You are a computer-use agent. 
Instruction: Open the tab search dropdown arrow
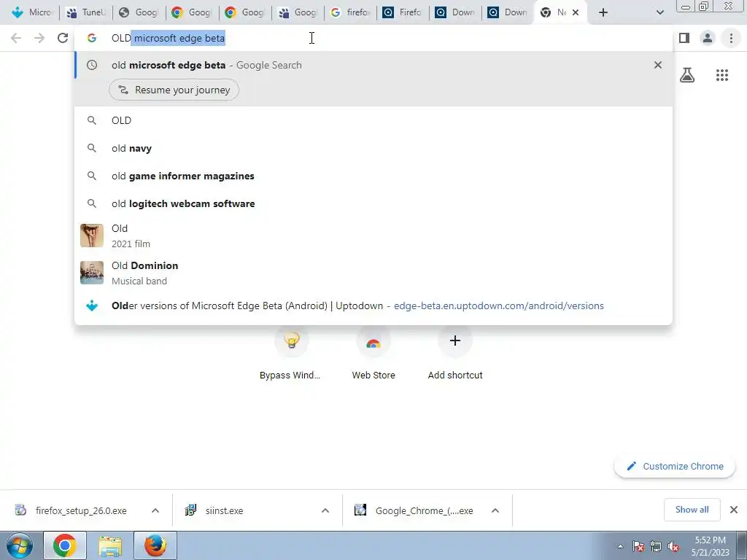point(659,12)
